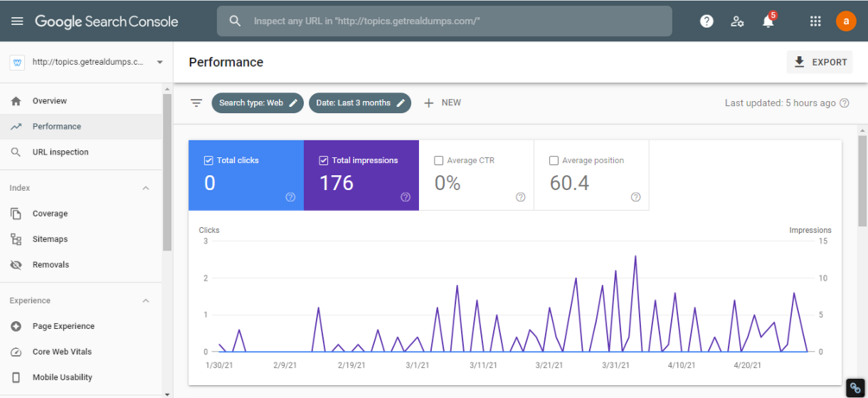The height and width of the screenshot is (398, 868).
Task: Click the URL inspection search field
Action: click(445, 21)
